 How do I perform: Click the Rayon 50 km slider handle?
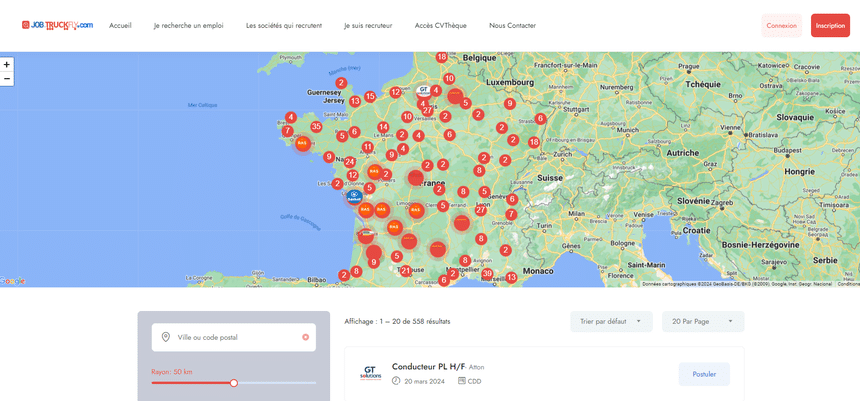click(x=234, y=383)
